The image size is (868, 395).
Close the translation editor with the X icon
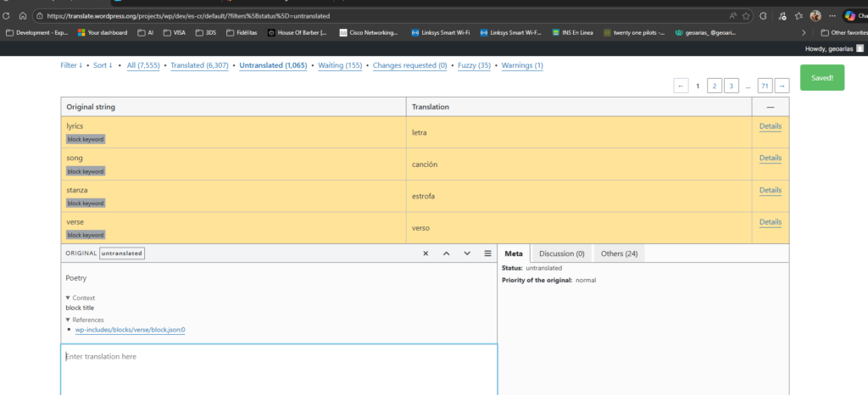pyautogui.click(x=426, y=253)
